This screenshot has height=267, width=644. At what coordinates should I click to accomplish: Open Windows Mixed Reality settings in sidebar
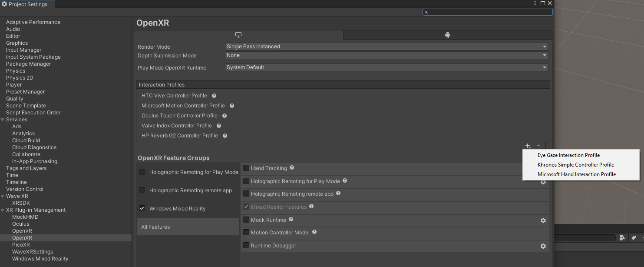(40, 259)
